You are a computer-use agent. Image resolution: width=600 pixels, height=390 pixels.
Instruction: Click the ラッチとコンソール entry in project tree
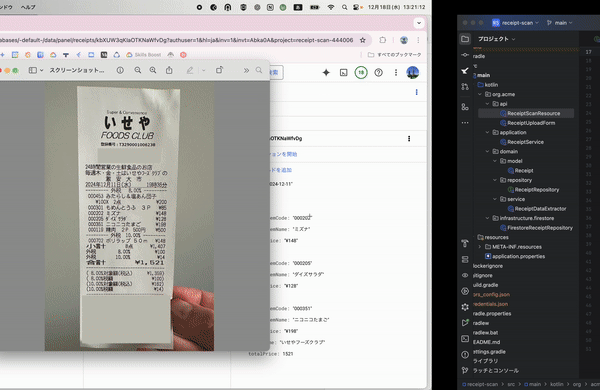click(496, 370)
